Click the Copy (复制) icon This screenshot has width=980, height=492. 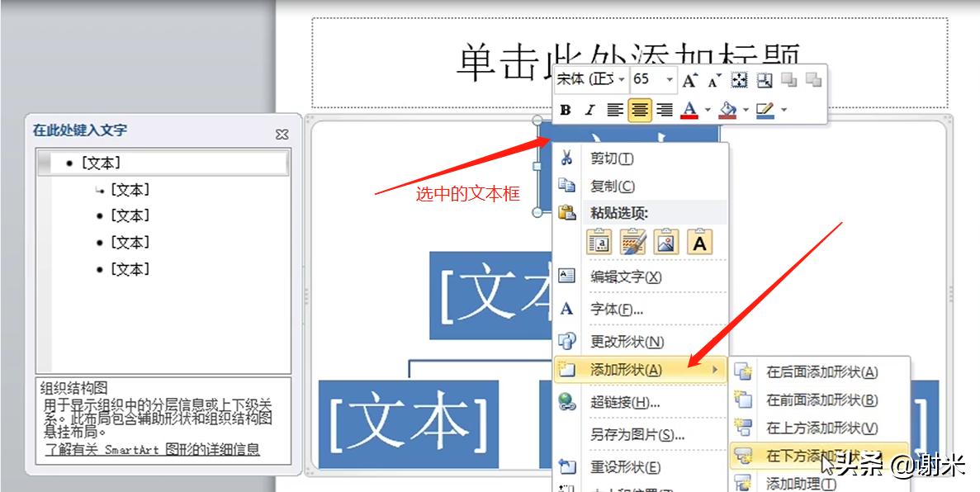click(566, 186)
